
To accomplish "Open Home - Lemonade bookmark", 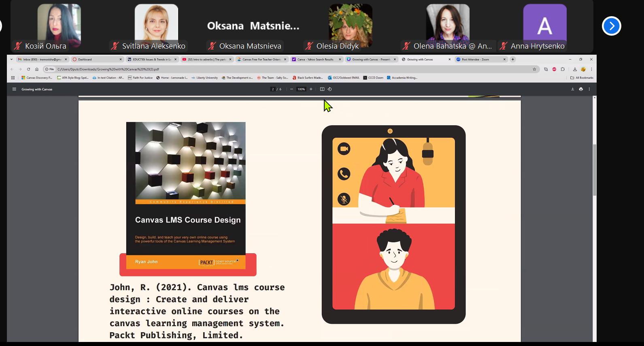I will click(172, 78).
